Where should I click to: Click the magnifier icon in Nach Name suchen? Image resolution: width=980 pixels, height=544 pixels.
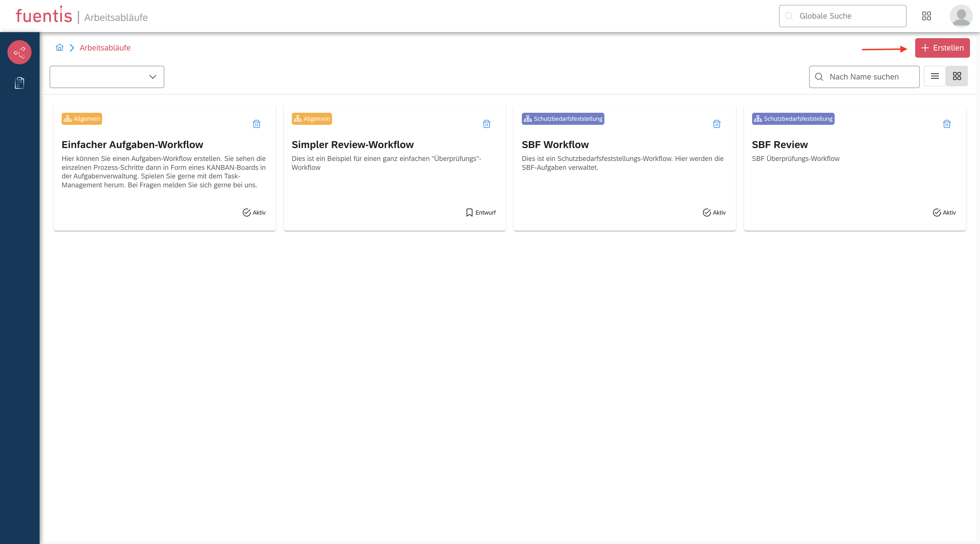(x=819, y=77)
